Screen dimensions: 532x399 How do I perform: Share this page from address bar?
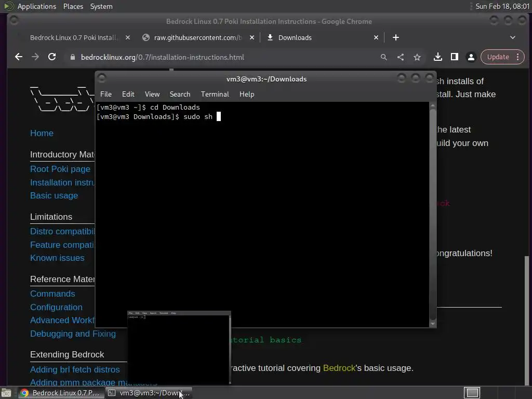(x=401, y=57)
